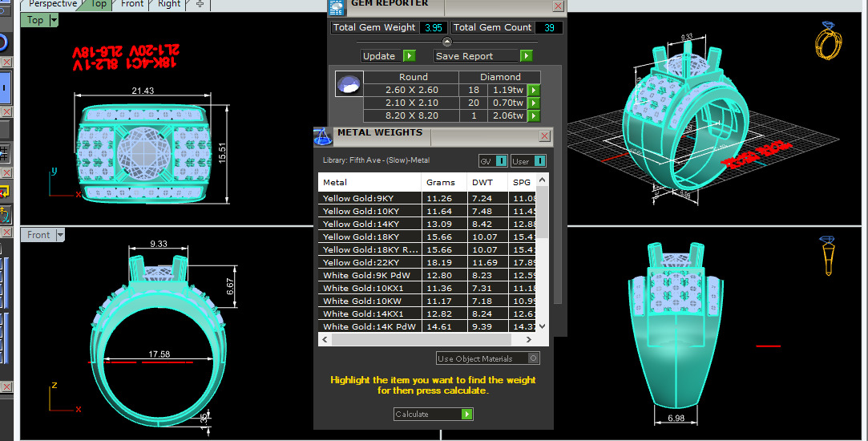The image size is (868, 441).
Task: Click the Round header in gem table
Action: [x=413, y=77]
